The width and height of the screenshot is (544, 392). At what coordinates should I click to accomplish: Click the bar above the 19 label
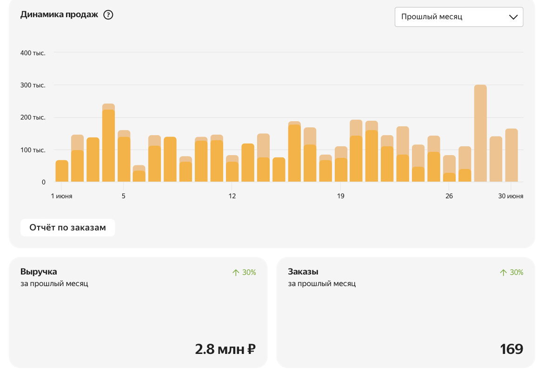341,164
